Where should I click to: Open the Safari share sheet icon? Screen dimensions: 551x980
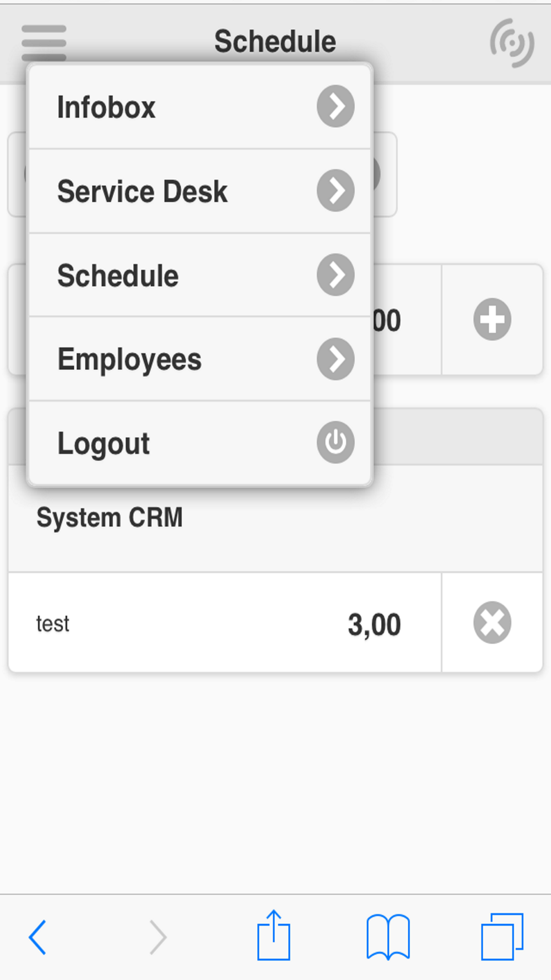tap(273, 935)
